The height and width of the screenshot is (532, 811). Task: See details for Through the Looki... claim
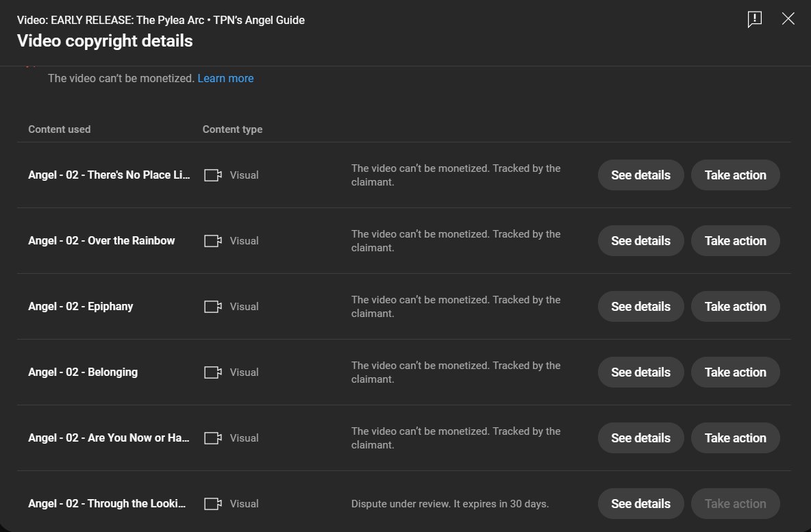click(641, 503)
